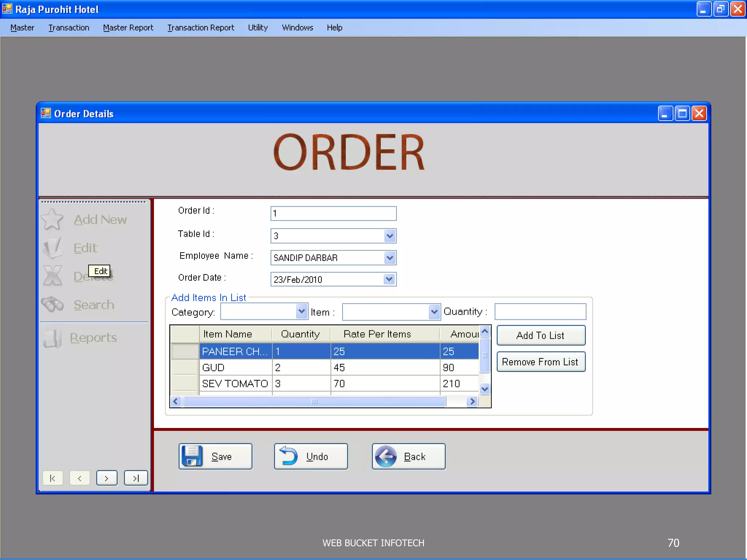Click amount cell 210
This screenshot has height=560, width=747.
click(459, 383)
